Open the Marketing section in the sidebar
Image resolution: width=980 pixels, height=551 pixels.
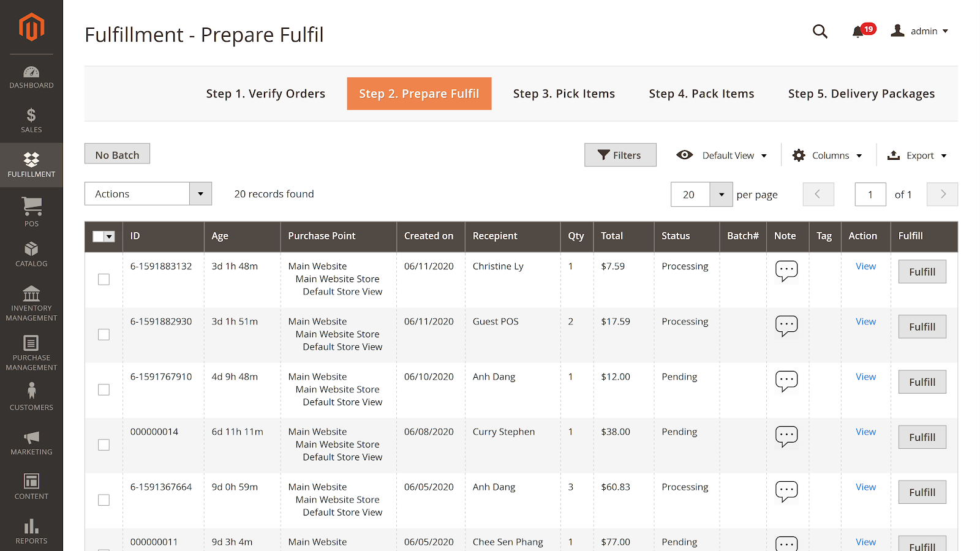31,443
